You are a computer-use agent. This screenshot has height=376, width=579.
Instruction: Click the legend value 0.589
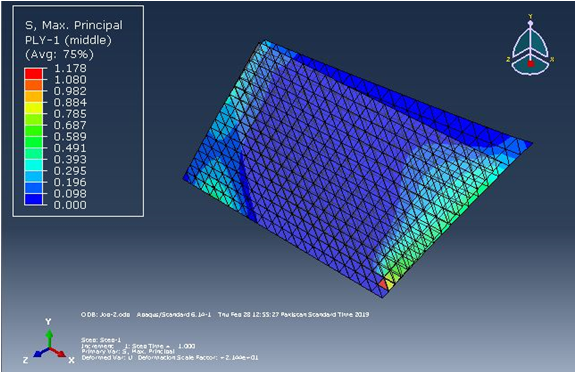click(x=70, y=137)
